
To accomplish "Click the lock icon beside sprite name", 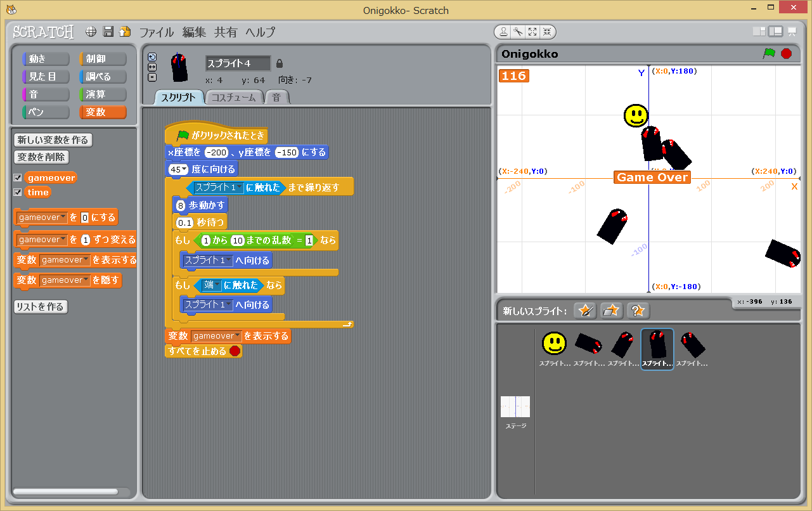I will (280, 63).
